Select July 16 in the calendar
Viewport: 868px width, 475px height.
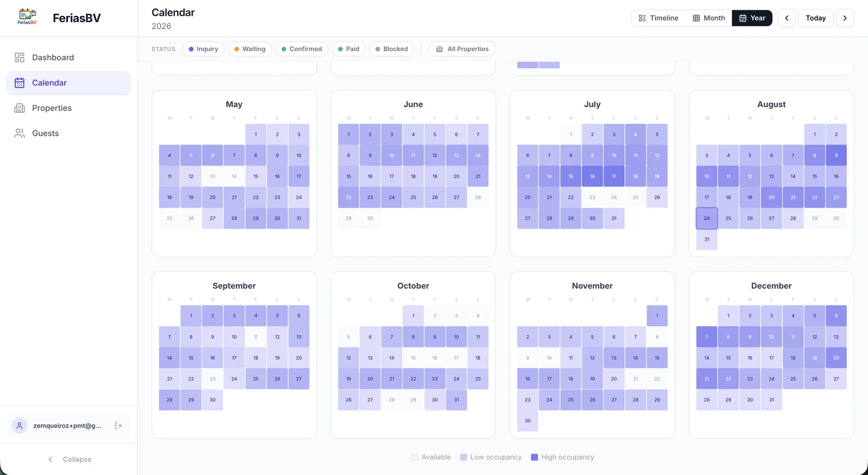point(592,176)
